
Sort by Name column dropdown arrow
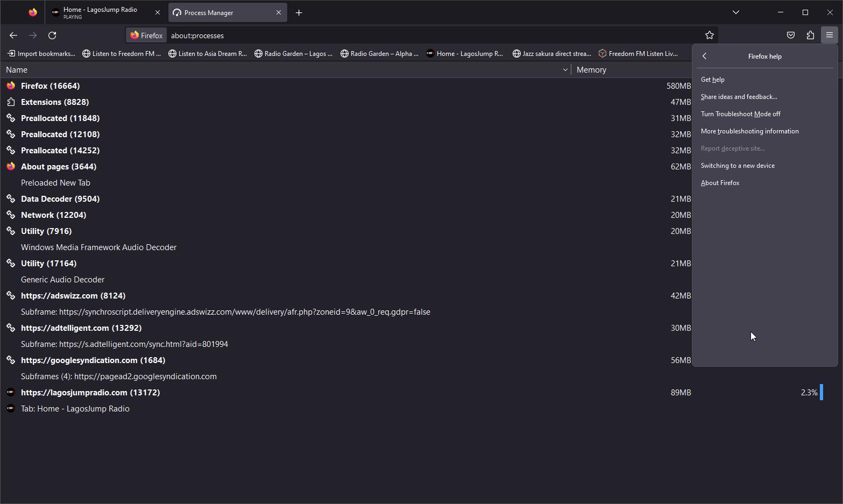click(565, 70)
